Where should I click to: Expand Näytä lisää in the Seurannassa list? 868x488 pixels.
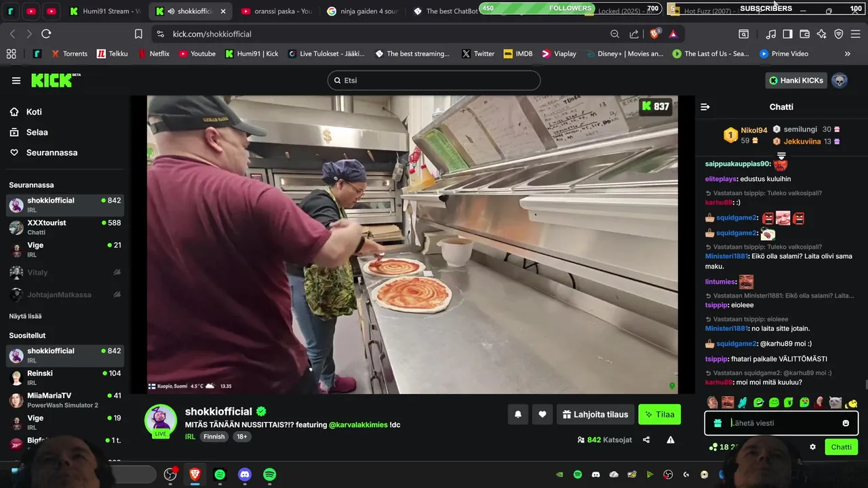click(25, 317)
